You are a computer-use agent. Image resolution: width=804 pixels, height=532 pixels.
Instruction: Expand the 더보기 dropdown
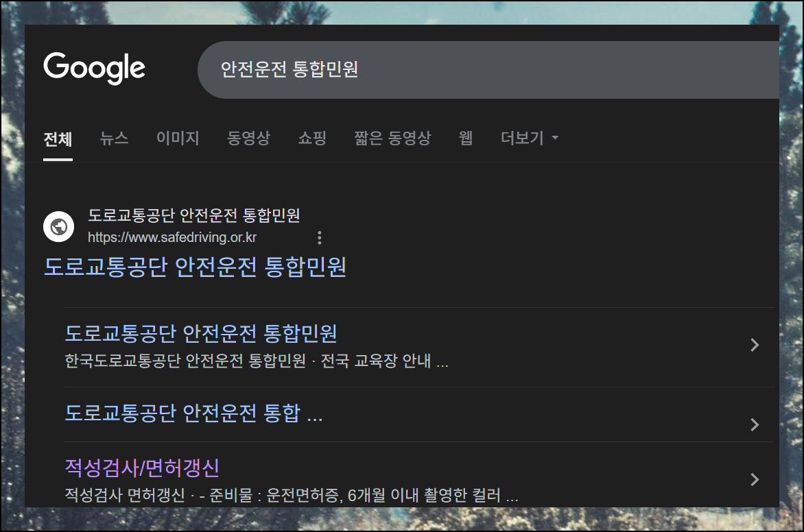(x=530, y=138)
